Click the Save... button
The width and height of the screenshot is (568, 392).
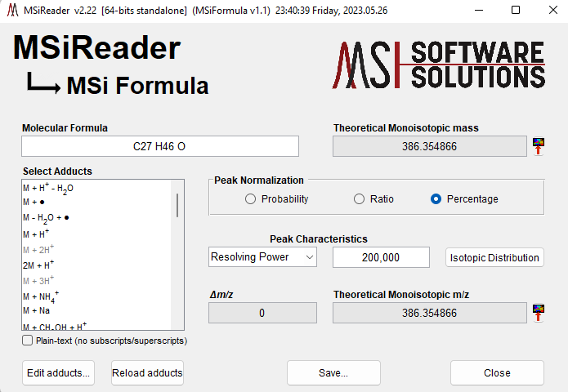(333, 372)
